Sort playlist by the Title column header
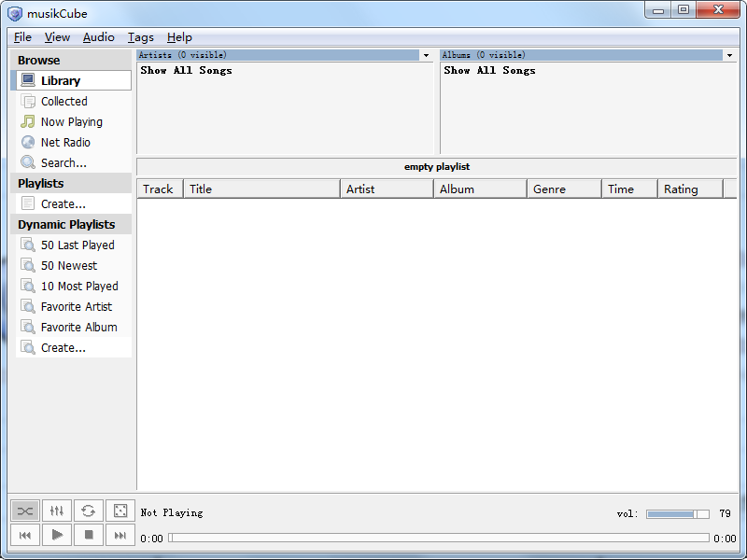The height and width of the screenshot is (560, 747). click(x=261, y=189)
